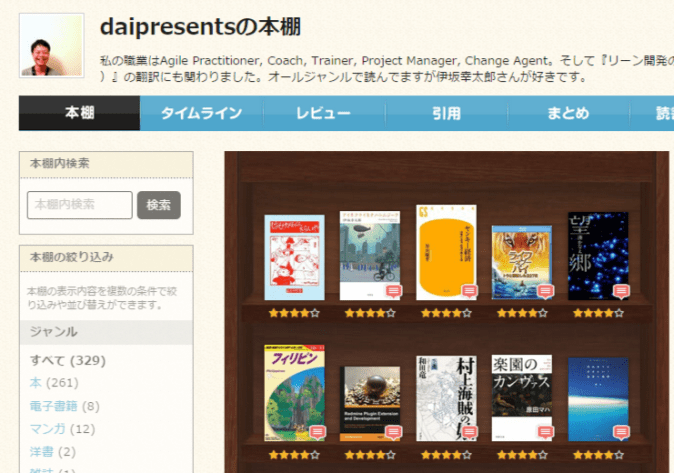
Task: Click review bubble on 望郷 book
Action: click(x=621, y=291)
